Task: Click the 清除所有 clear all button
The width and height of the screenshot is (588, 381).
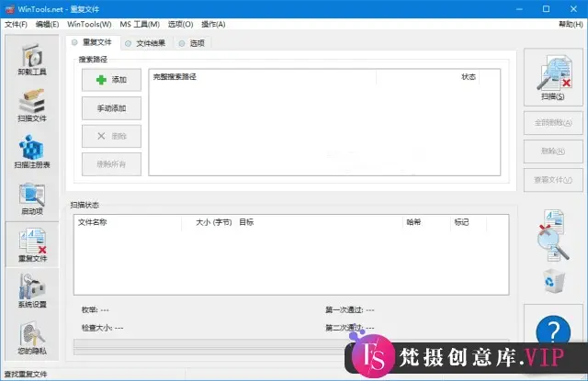Action: coord(111,164)
